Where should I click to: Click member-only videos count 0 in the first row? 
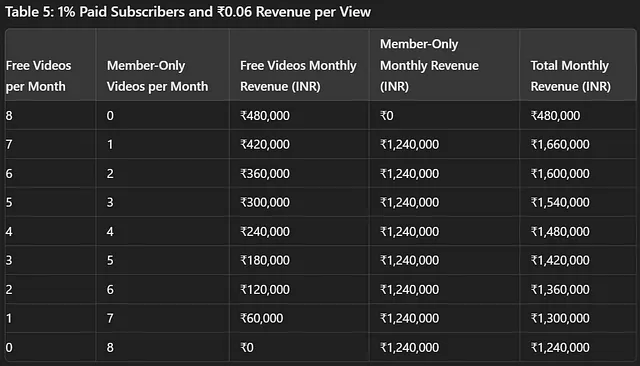[x=110, y=115]
